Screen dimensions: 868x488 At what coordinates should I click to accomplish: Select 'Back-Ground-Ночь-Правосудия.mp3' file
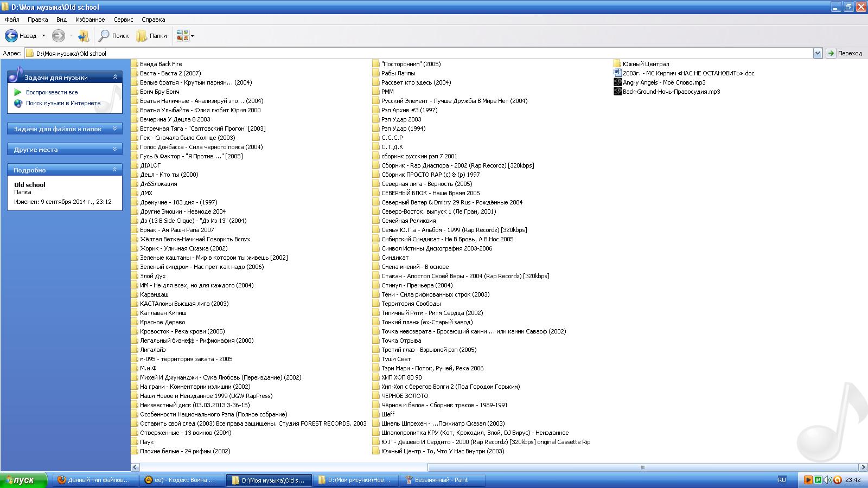tap(667, 92)
